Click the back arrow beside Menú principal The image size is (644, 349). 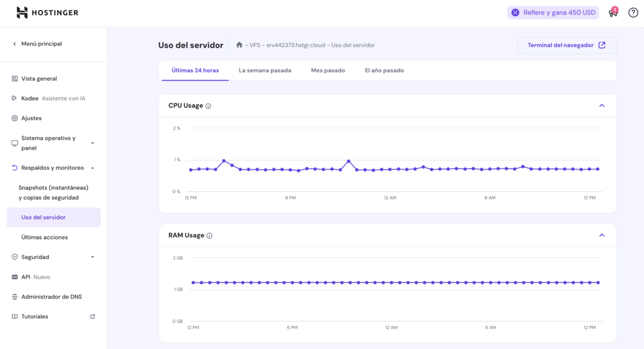pos(15,44)
